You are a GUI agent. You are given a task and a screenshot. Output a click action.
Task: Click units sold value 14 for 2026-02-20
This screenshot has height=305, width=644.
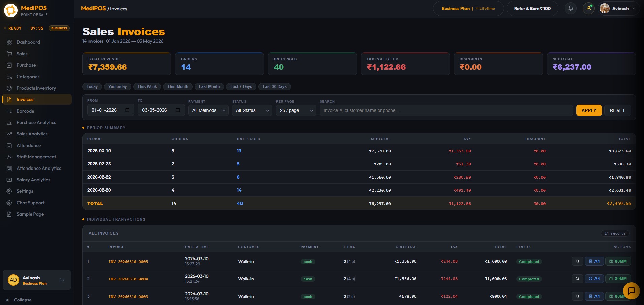tap(239, 190)
